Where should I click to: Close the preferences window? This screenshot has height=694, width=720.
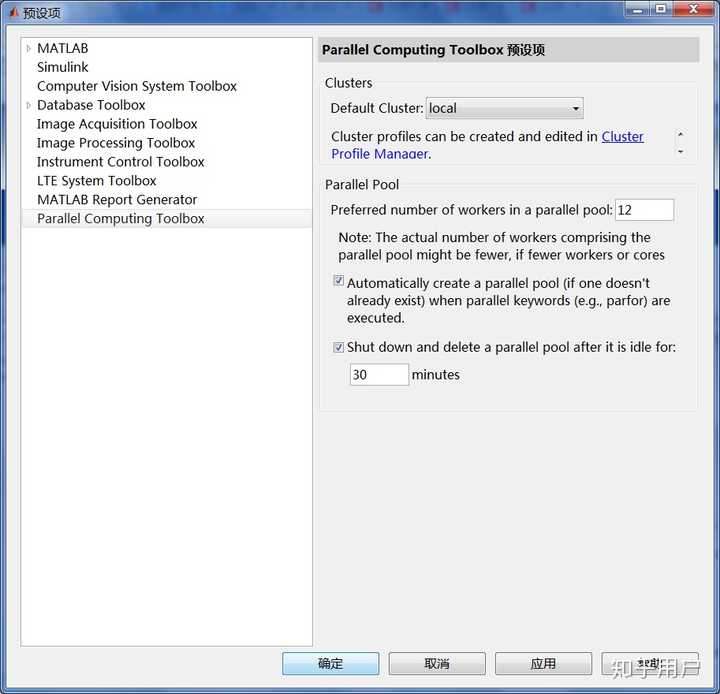click(x=693, y=9)
